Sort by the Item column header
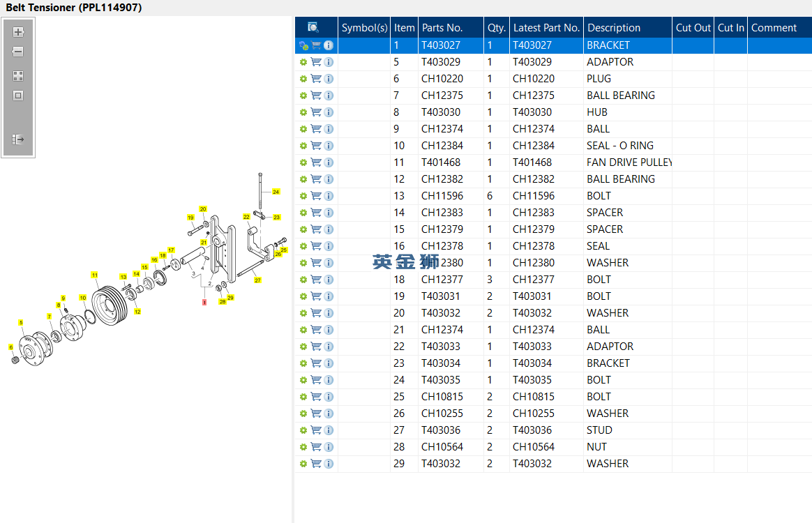 pyautogui.click(x=404, y=28)
